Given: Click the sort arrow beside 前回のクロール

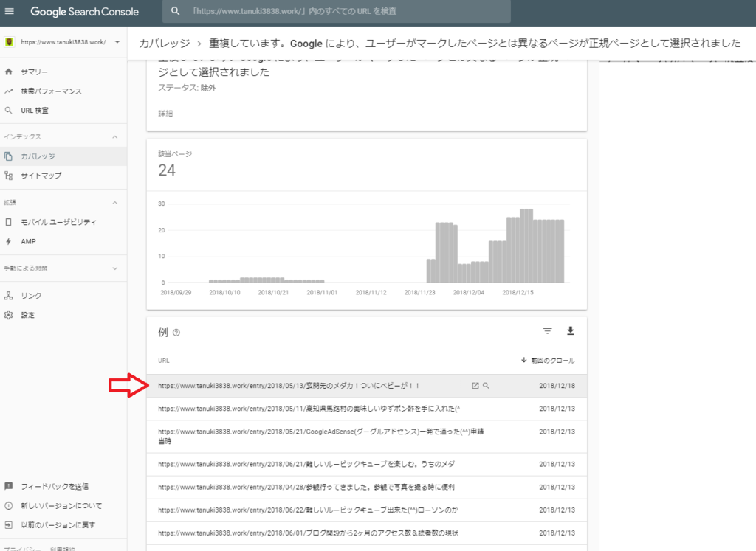Looking at the screenshot, I should (524, 360).
